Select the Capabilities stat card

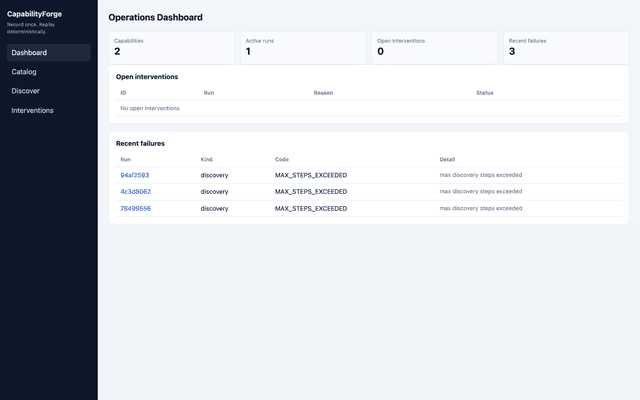tap(171, 48)
